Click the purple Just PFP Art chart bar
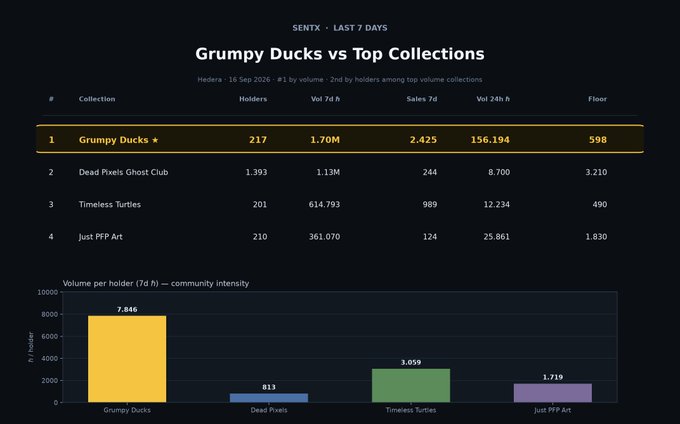Screen dimensions: 680x424 [553, 393]
